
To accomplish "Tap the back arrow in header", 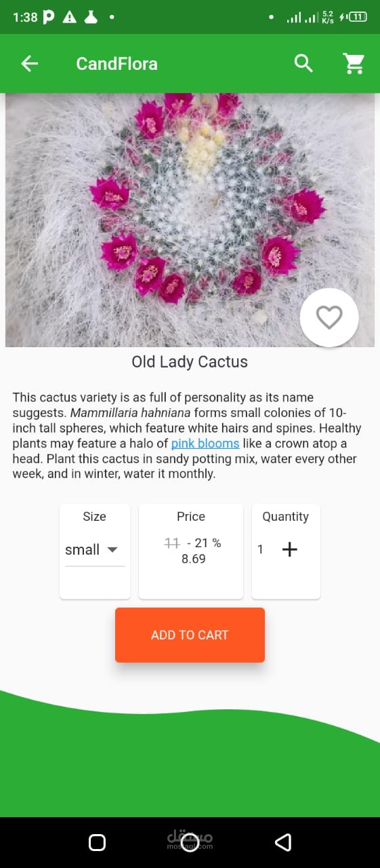I will pos(30,64).
